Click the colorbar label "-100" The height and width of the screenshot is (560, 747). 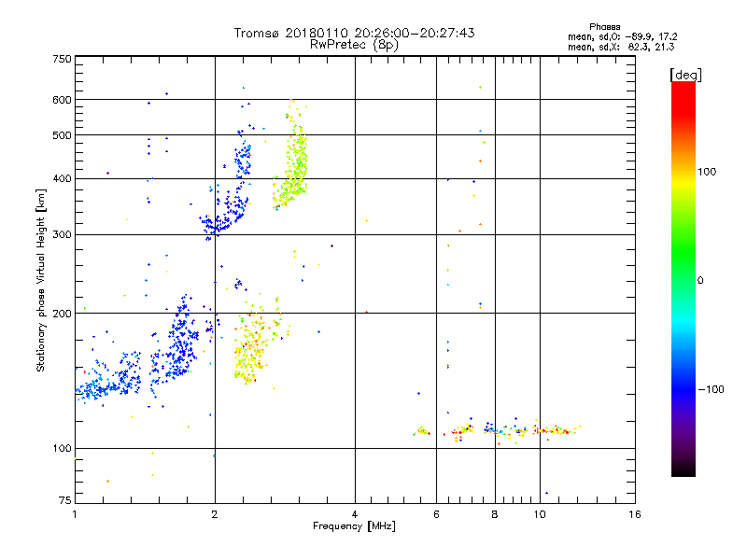[x=712, y=389]
